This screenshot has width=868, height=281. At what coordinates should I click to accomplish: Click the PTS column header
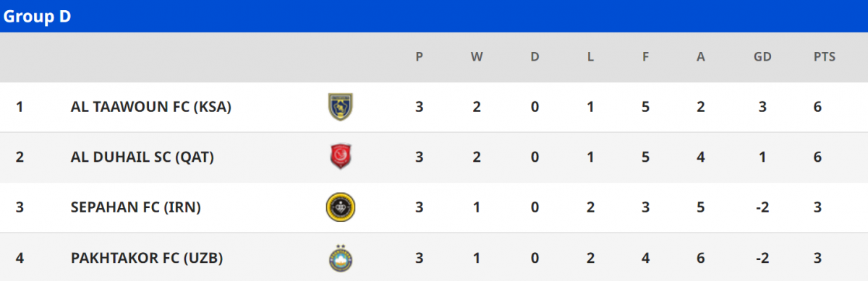coord(825,57)
